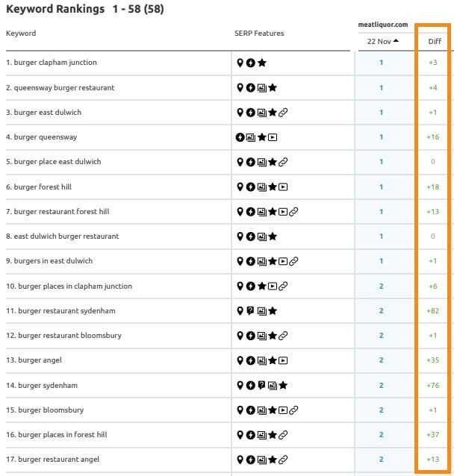Image resolution: width=454 pixels, height=476 pixels.
Task: Click the SERP Features column header
Action: coord(258,34)
